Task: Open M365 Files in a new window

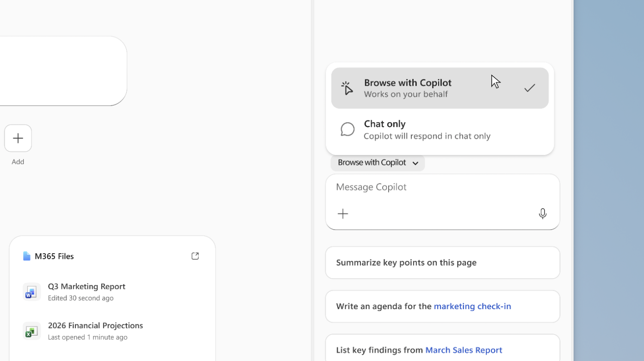Action: click(x=195, y=256)
